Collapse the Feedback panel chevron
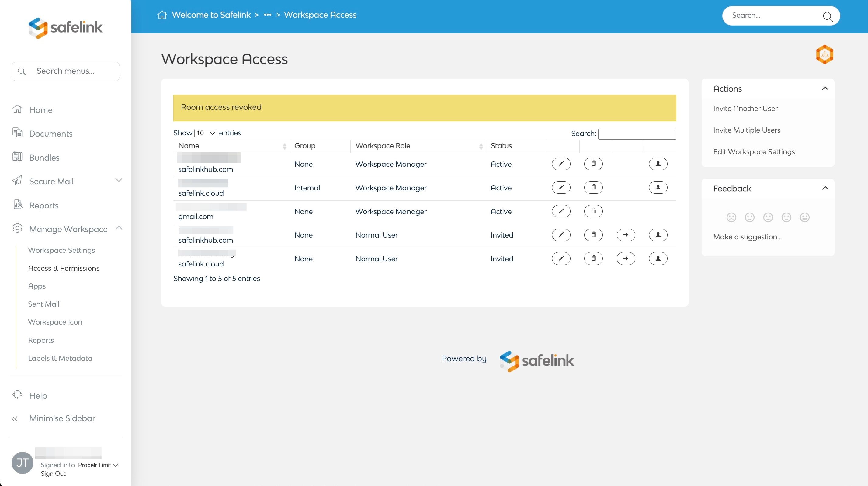The width and height of the screenshot is (868, 486). pyautogui.click(x=825, y=188)
